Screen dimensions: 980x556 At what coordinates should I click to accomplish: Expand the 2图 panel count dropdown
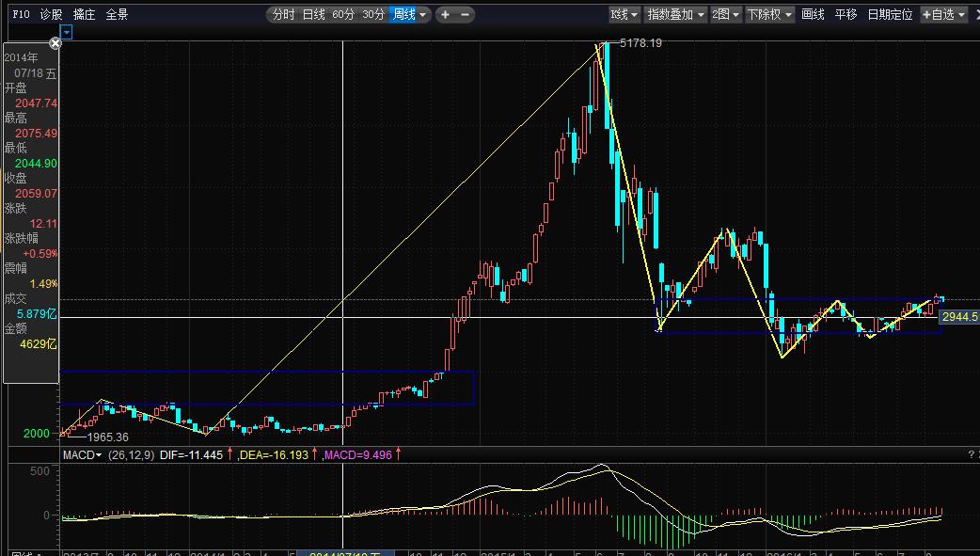coord(725,14)
